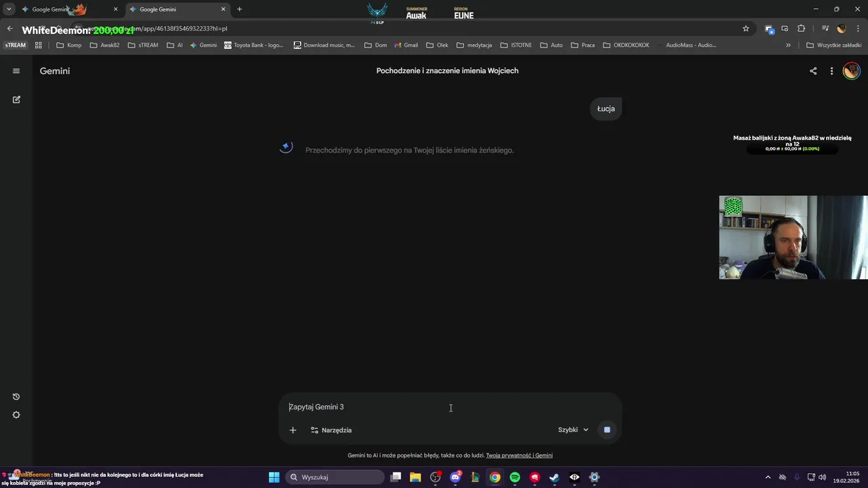Open Gemini settings gear in sidebar
This screenshot has width=868, height=488.
(x=16, y=415)
